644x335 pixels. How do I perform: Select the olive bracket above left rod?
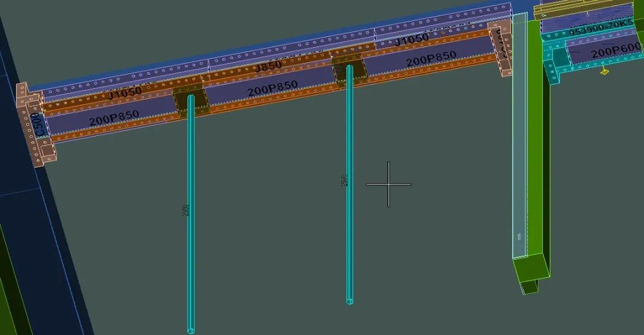tap(190, 100)
